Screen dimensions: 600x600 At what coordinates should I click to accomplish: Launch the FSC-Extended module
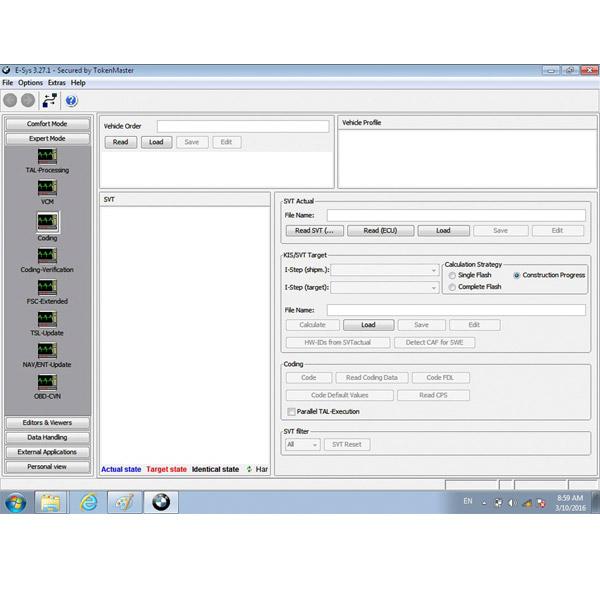(x=47, y=287)
